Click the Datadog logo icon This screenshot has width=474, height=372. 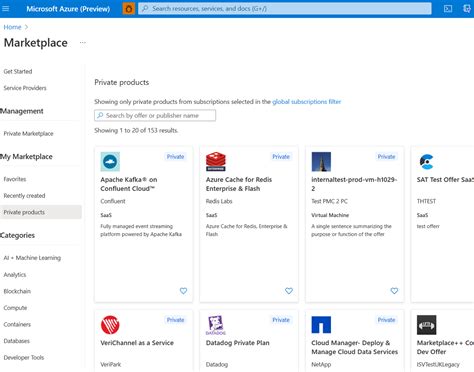point(216,325)
